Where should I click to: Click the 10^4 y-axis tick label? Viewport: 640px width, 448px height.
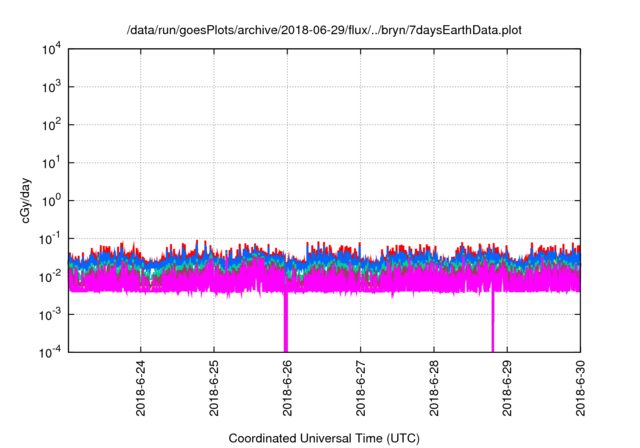[51, 49]
